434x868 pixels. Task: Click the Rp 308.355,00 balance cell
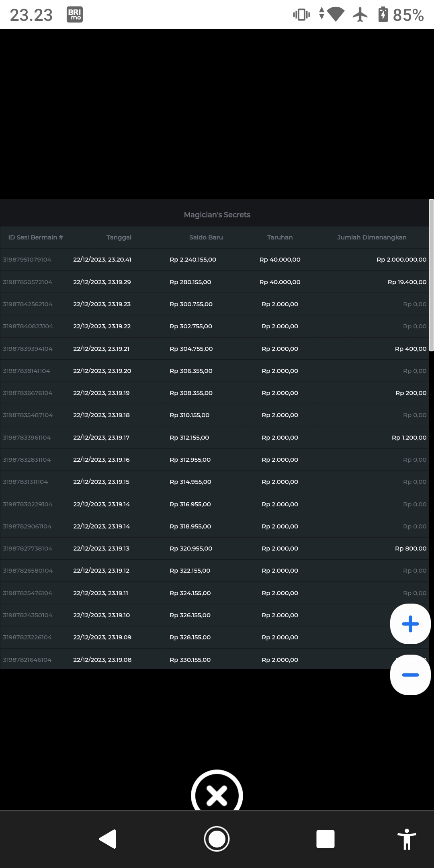191,393
